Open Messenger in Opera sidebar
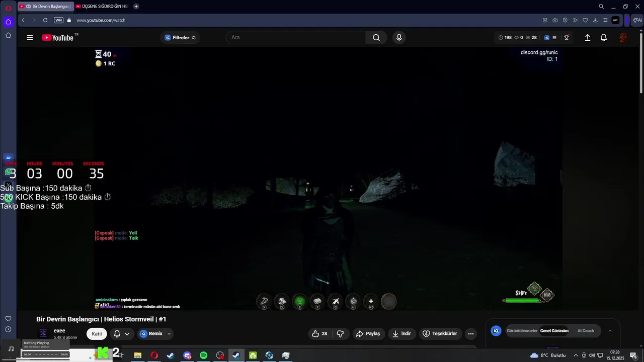The height and width of the screenshot is (362, 644). (x=8, y=158)
